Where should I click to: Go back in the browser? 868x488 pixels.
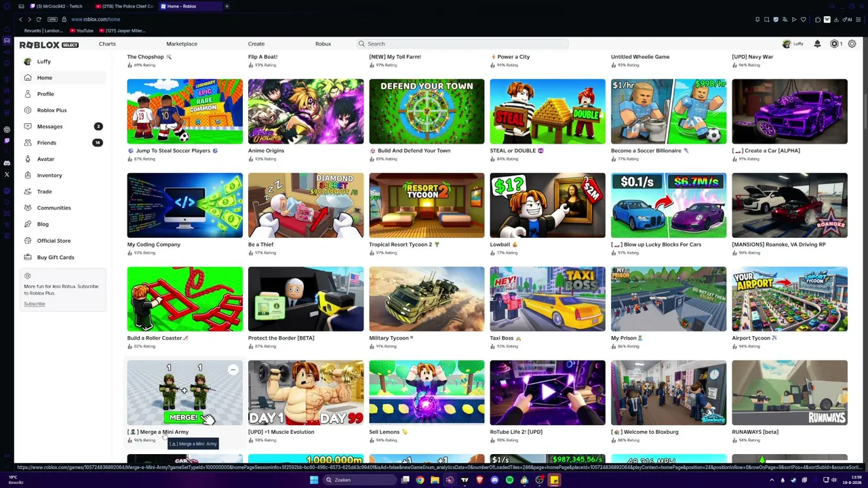click(x=21, y=19)
